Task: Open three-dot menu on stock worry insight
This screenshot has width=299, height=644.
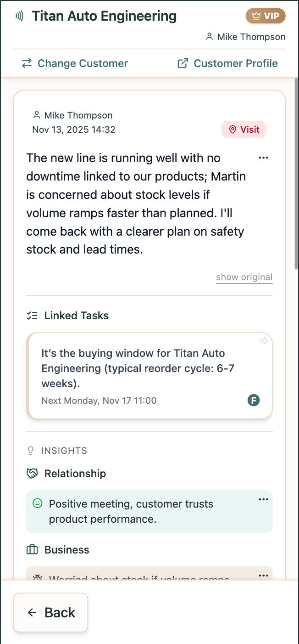Action: pos(263,576)
